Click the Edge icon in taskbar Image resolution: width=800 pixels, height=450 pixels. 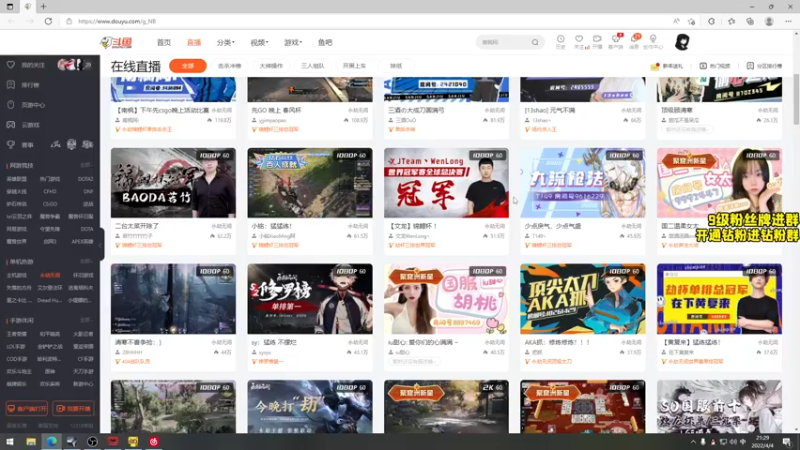pyautogui.click(x=52, y=442)
